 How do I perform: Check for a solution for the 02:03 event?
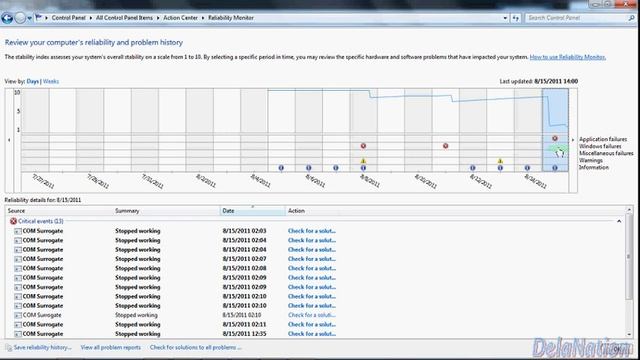(x=312, y=231)
